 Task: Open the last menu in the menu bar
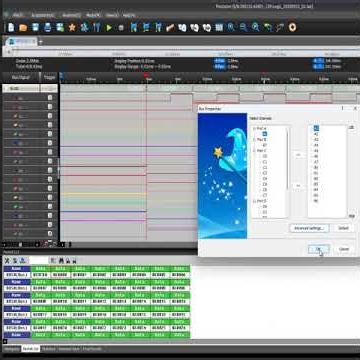[x=129, y=15]
